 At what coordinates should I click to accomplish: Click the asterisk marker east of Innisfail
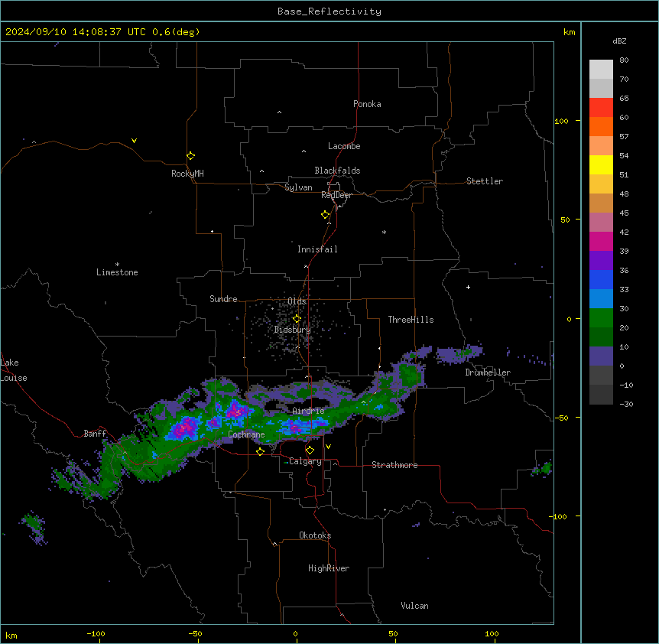(x=384, y=233)
